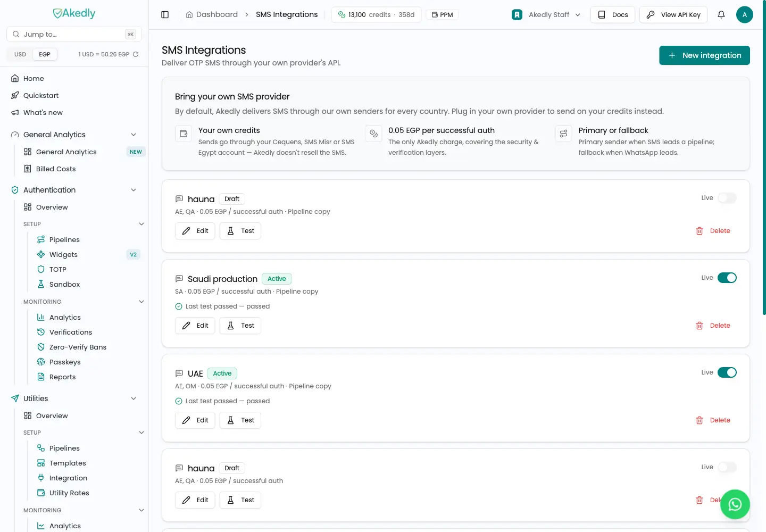The width and height of the screenshot is (766, 532).
Task: Click the Widgets icon in sidebar
Action: pos(41,254)
